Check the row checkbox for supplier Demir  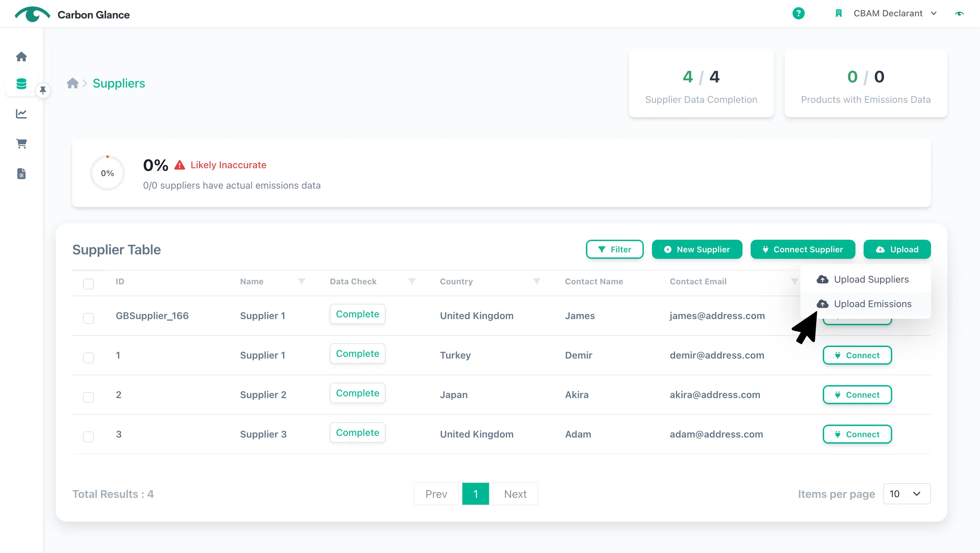[88, 358]
